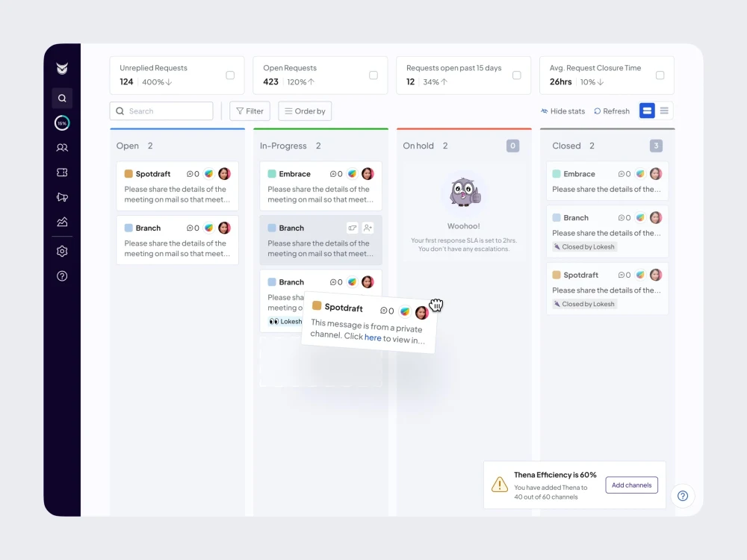Click the blue Branch swatch in Open column
This screenshot has height=560, width=747.
click(128, 228)
